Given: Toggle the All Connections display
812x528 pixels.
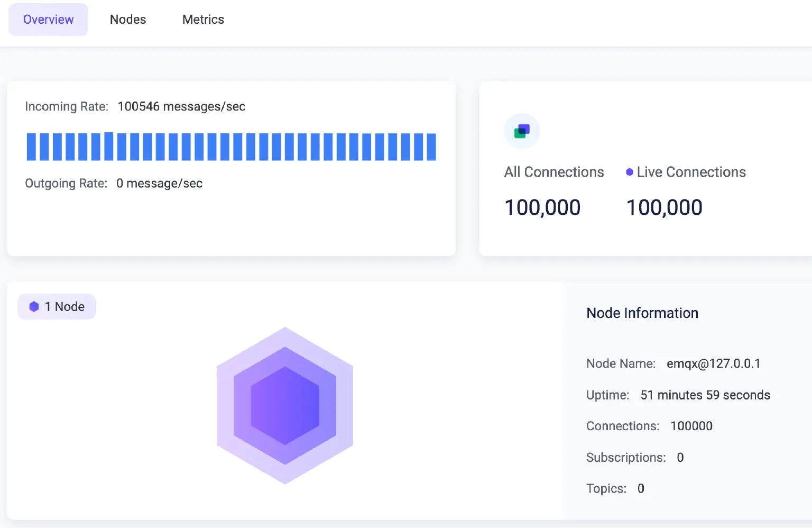Looking at the screenshot, I should [554, 172].
